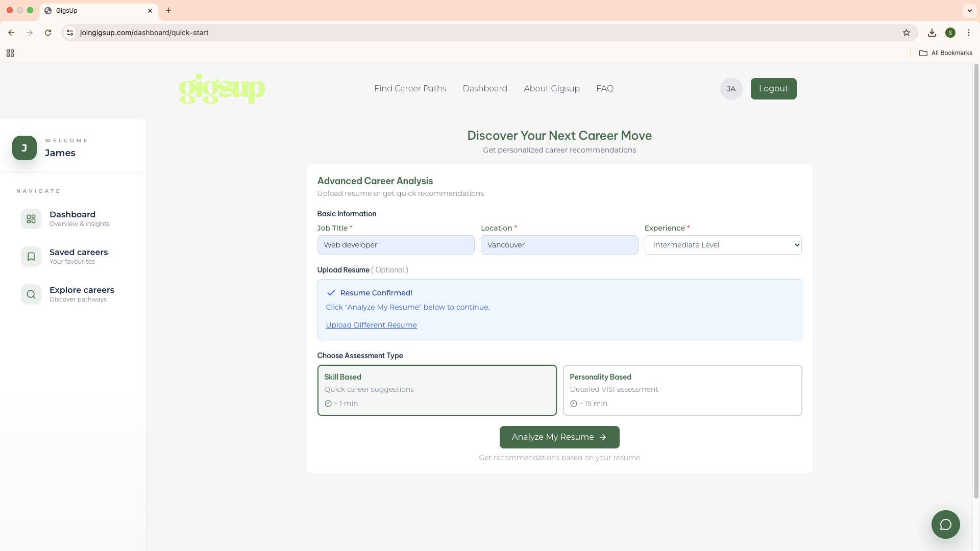Open the Experience Level dropdown
The height and width of the screenshot is (551, 980).
pyautogui.click(x=723, y=245)
